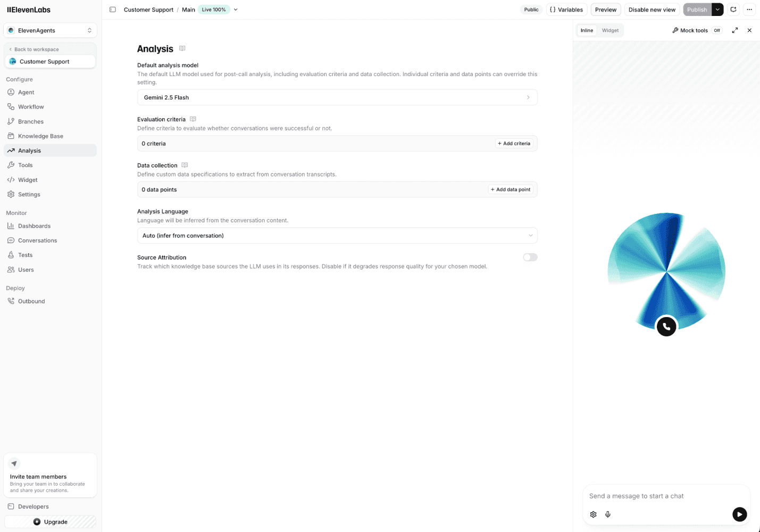Click the Variables button

(566, 10)
